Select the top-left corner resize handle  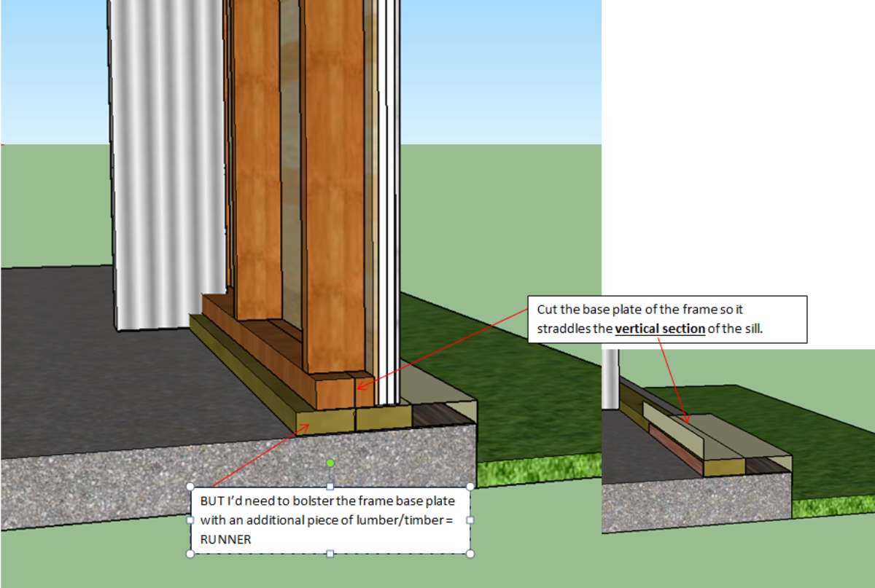tap(190, 487)
